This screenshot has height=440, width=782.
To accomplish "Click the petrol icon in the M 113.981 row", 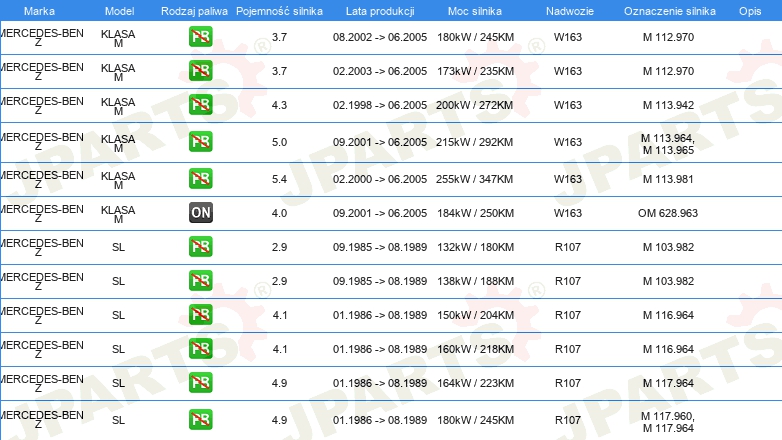I will [x=200, y=178].
